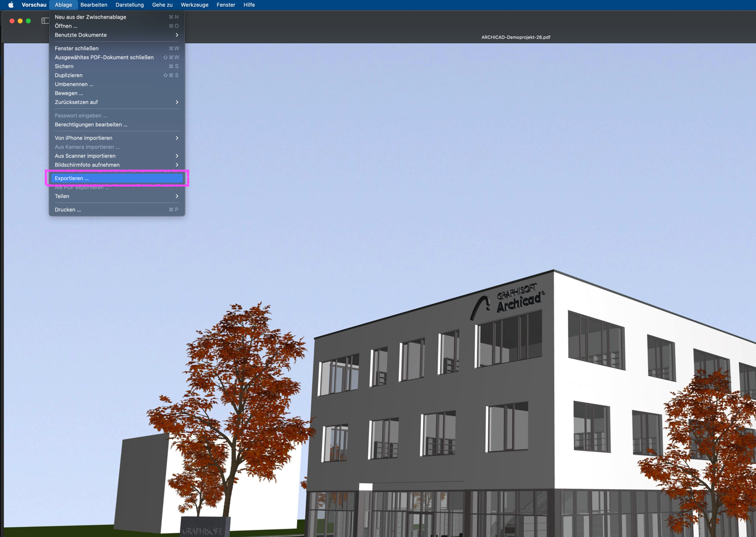This screenshot has width=756, height=537.
Task: Open the Werkzeuge menu
Action: pyautogui.click(x=195, y=5)
